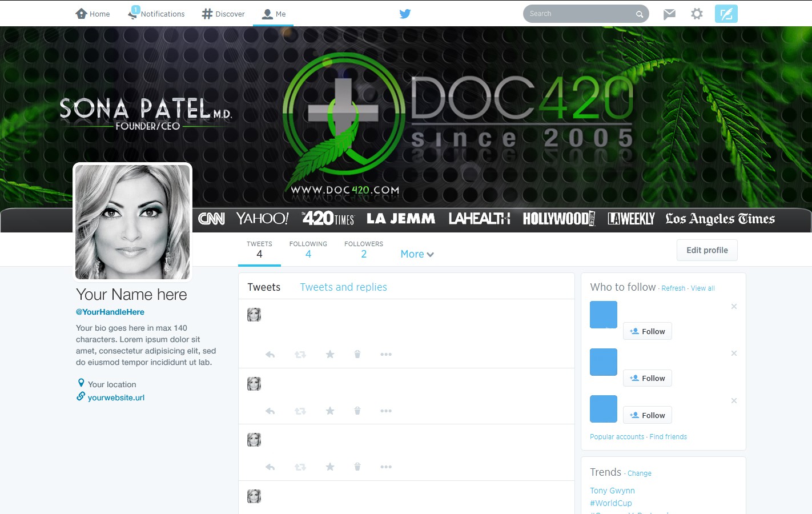Dismiss the first suggested account

[734, 307]
